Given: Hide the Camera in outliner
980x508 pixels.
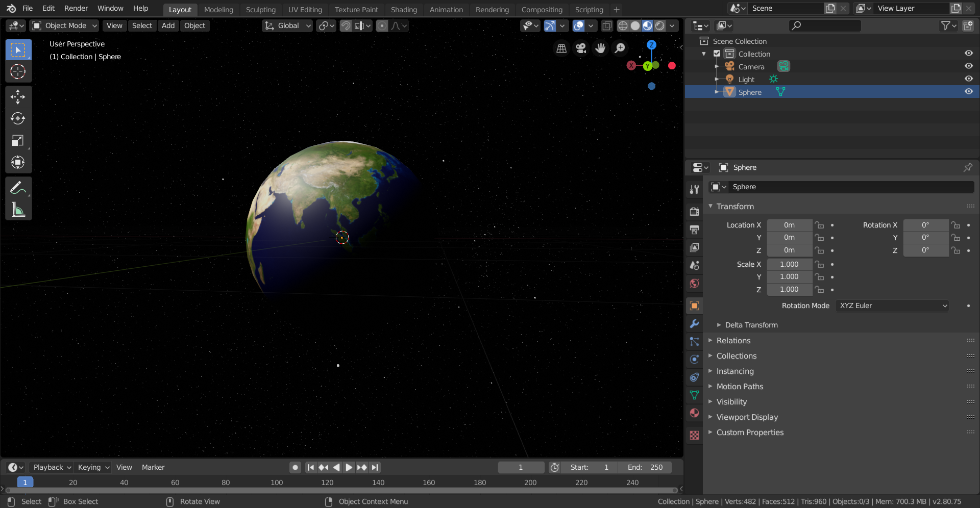Looking at the screenshot, I should tap(968, 66).
